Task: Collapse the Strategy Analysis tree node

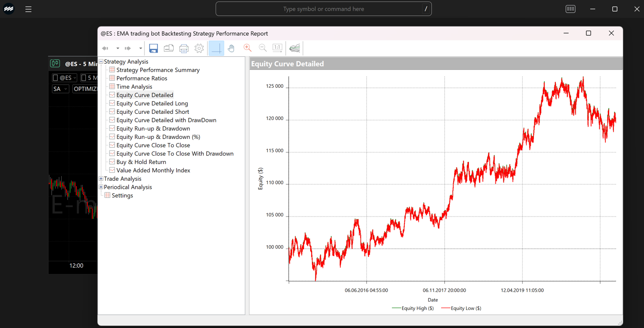Action: (101, 61)
